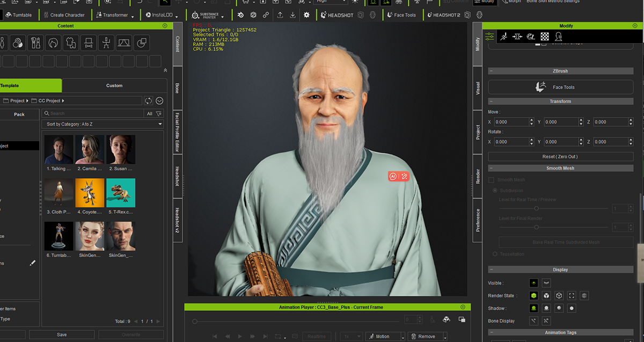Increase the Rotate Y stepper value
This screenshot has width=644, height=342.
click(581, 140)
